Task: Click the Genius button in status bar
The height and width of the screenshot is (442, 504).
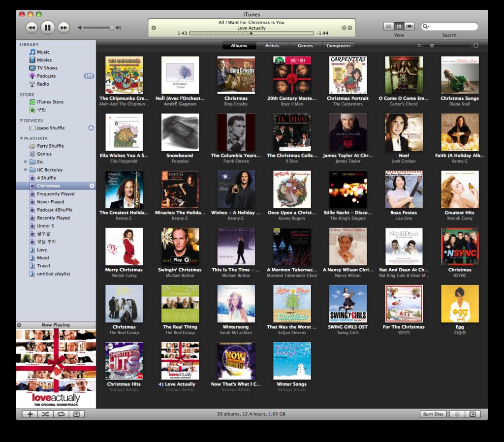Action: 457,414
